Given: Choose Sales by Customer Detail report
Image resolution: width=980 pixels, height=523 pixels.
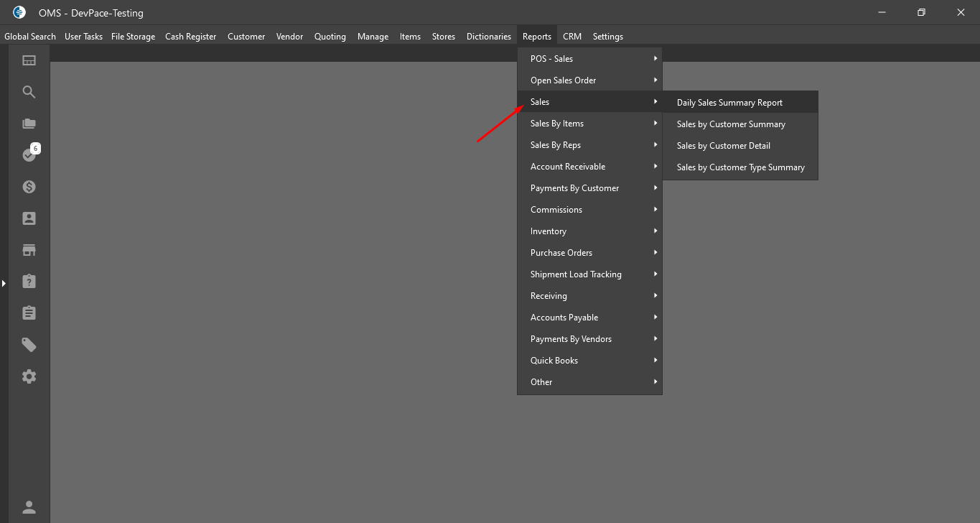Looking at the screenshot, I should point(723,146).
